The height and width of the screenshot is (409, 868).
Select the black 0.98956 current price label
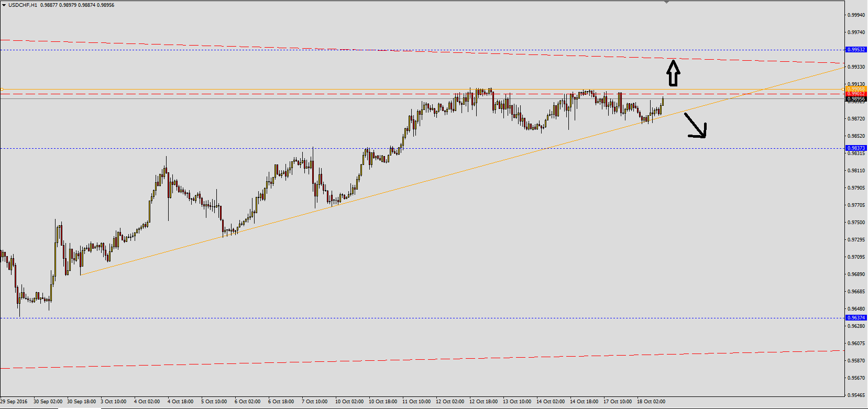(x=856, y=99)
